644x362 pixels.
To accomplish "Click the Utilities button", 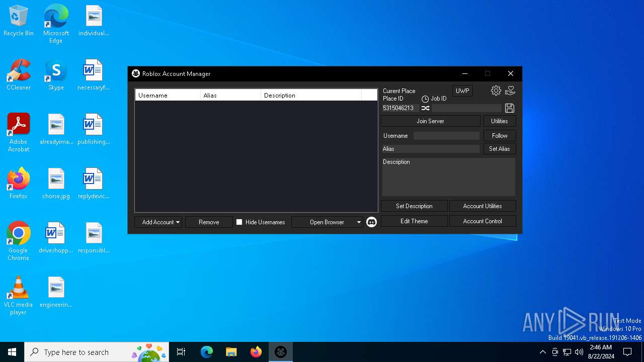I will pyautogui.click(x=500, y=121).
